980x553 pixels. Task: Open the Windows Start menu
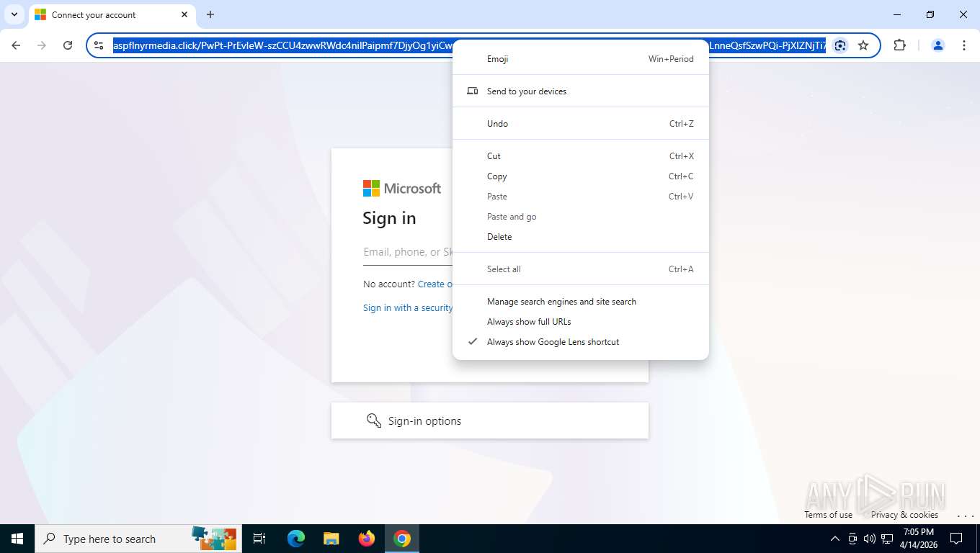tap(17, 539)
